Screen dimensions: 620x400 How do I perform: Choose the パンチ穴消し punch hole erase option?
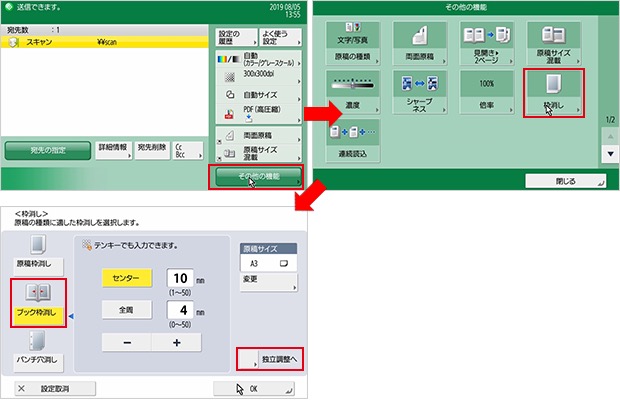[36, 346]
